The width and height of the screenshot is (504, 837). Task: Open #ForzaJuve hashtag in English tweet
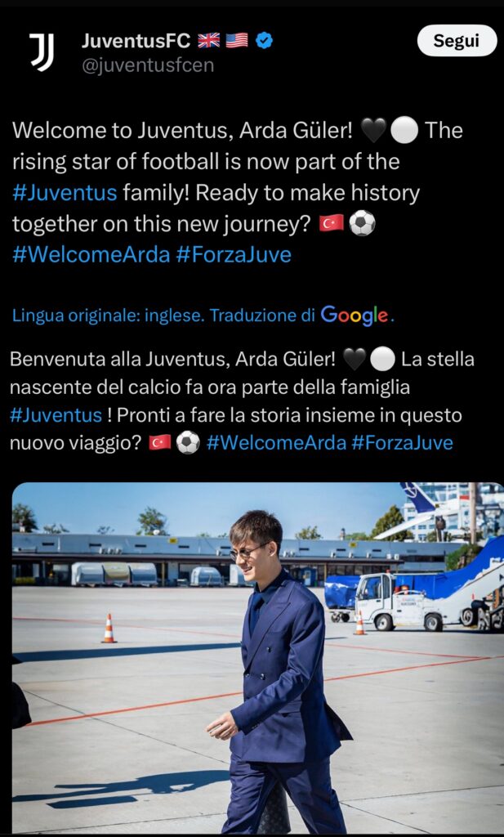[x=234, y=255]
